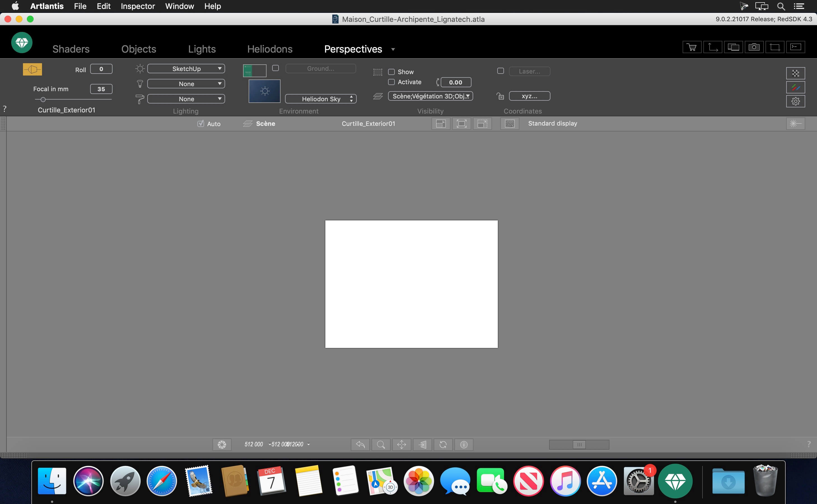Click the refresh preview icon
817x504 pixels.
(443, 444)
